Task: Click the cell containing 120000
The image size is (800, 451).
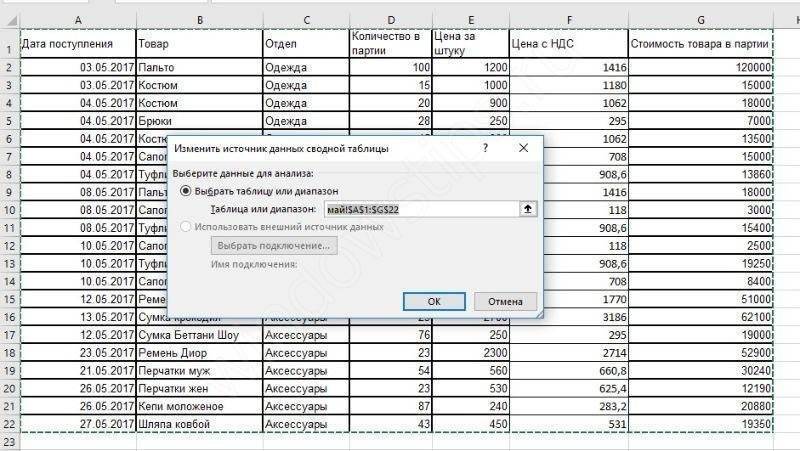Action: tap(700, 67)
